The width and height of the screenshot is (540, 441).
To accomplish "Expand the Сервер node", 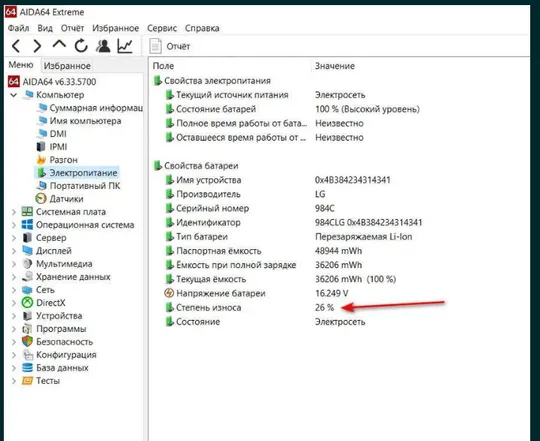I will [x=14, y=238].
